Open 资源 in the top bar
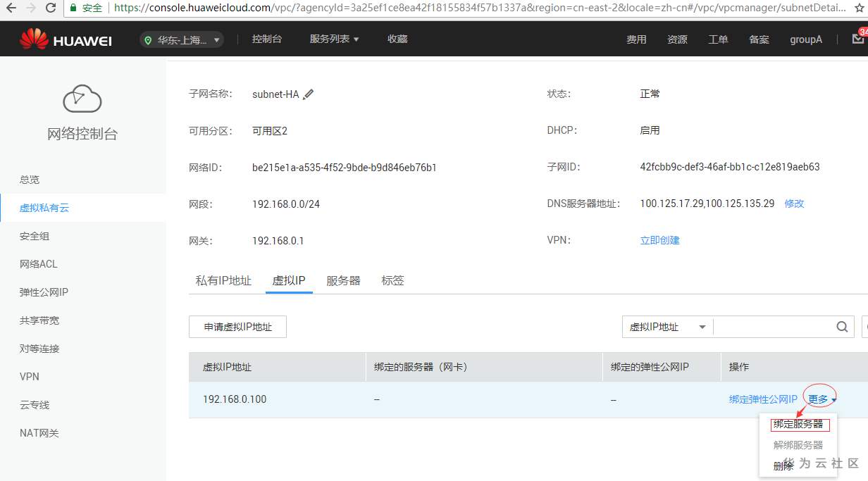The width and height of the screenshot is (868, 481). [677, 39]
